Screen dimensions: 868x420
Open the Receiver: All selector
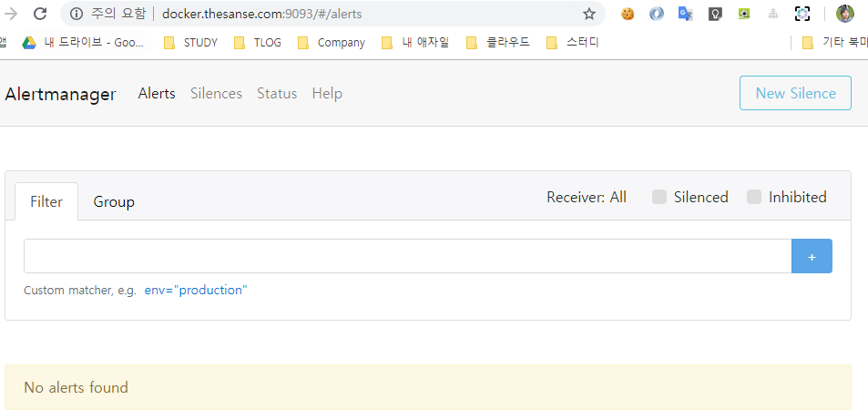(x=586, y=198)
